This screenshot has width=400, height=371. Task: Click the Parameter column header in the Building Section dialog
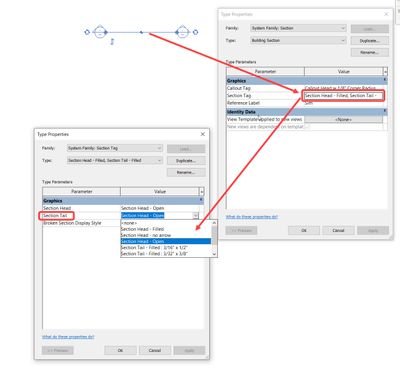265,71
